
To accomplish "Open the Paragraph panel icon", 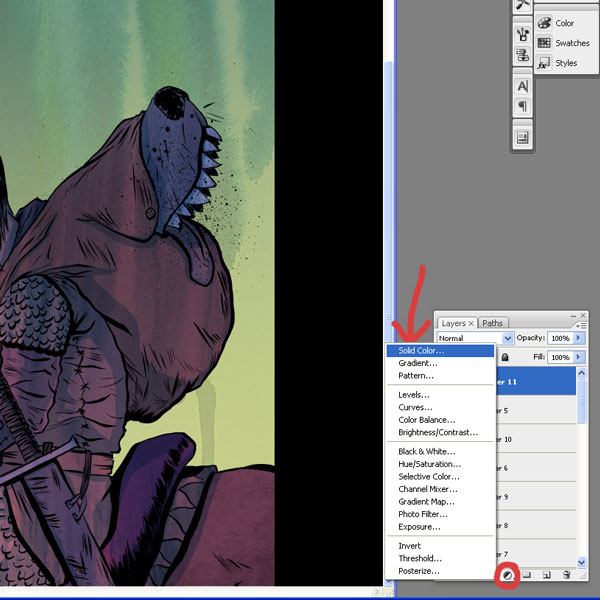I will (522, 107).
